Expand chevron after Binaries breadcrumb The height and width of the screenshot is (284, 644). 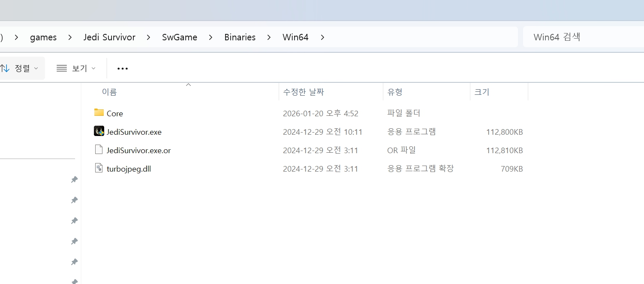[269, 37]
